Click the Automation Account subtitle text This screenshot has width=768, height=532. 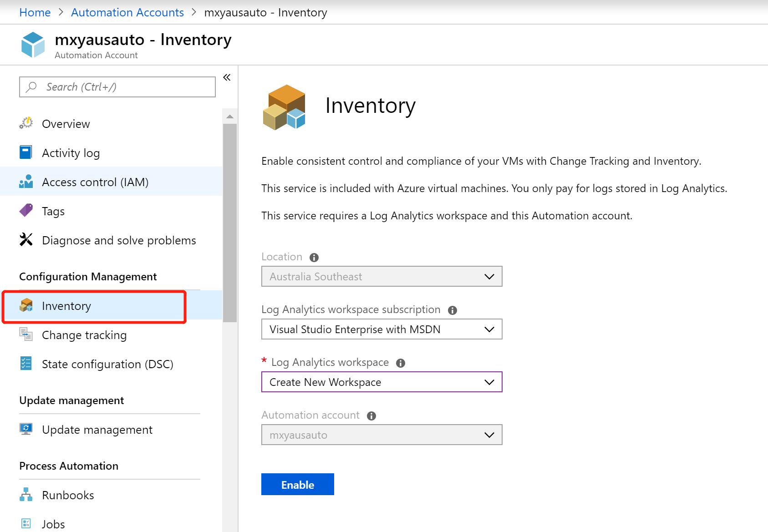point(96,55)
